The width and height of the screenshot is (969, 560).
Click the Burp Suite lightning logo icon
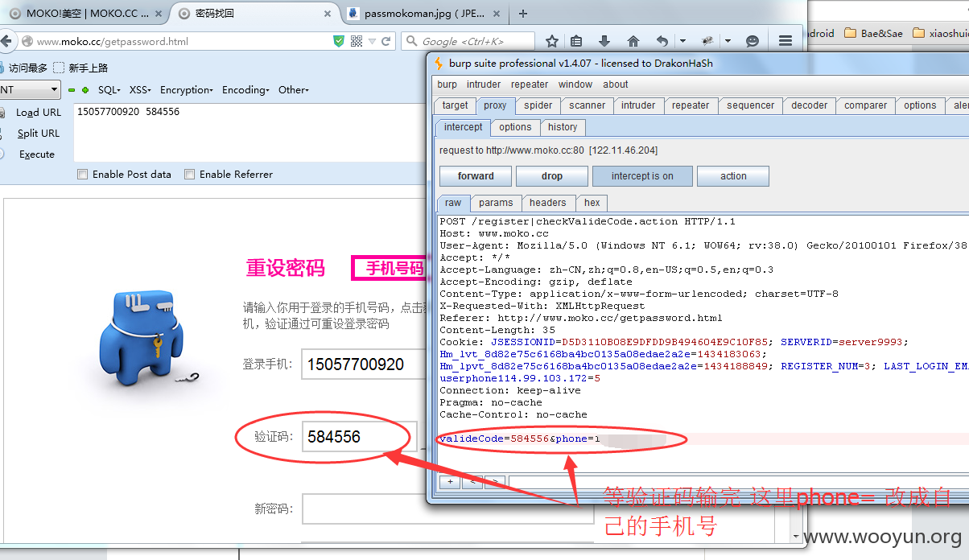point(439,64)
